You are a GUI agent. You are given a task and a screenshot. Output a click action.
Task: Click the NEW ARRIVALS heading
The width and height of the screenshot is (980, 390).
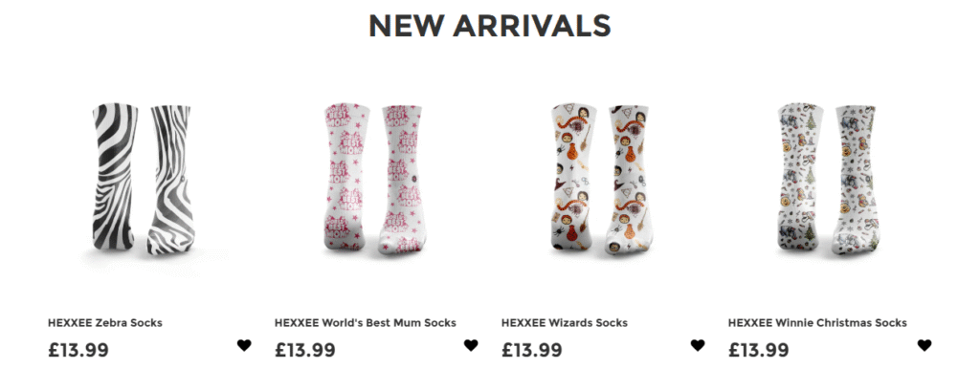point(489,26)
